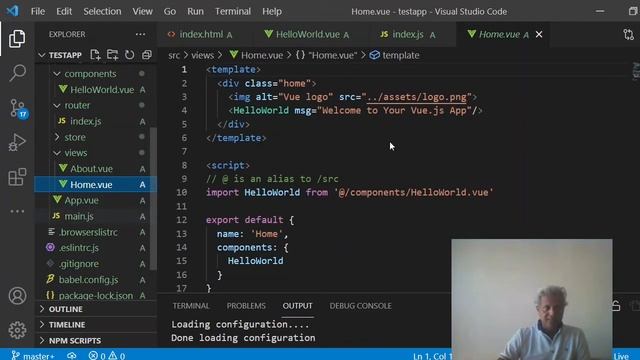Viewport: 640px width, 360px height.
Task: Open package-lock.json in the file tree
Action: [96, 296]
